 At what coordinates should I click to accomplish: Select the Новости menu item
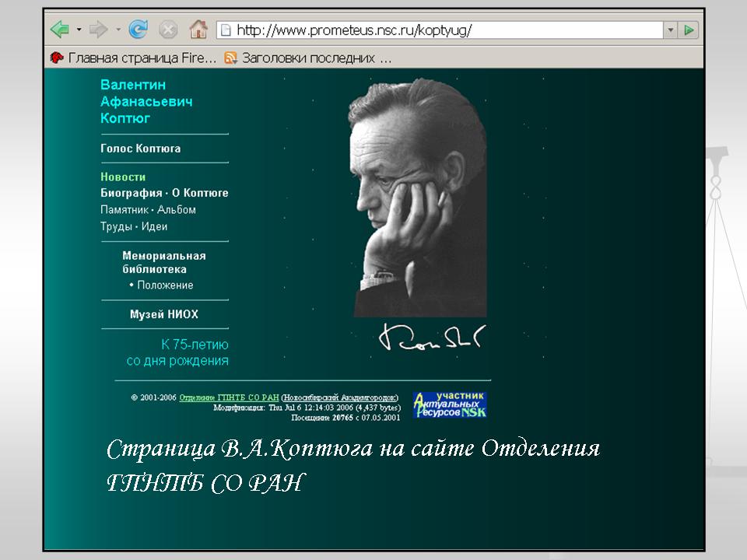123,177
